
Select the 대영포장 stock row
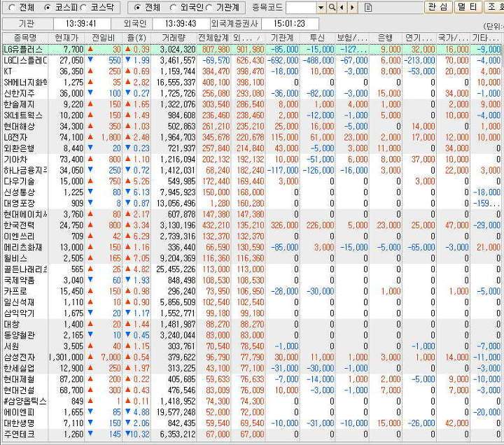click(252, 204)
